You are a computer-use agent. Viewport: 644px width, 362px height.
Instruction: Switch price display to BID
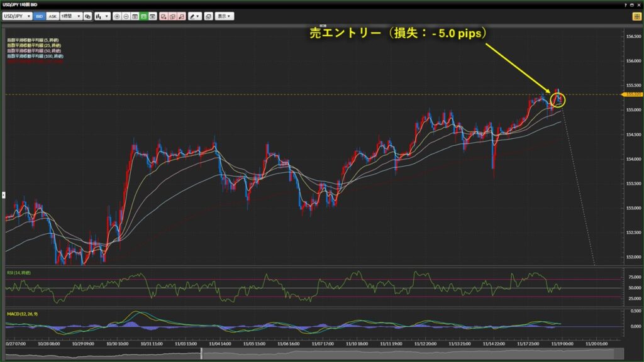[x=39, y=16]
